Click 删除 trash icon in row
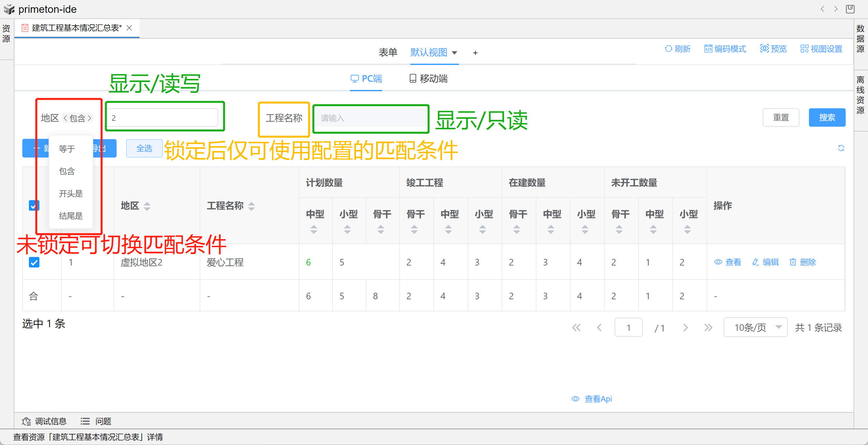The image size is (868, 445). pos(792,262)
